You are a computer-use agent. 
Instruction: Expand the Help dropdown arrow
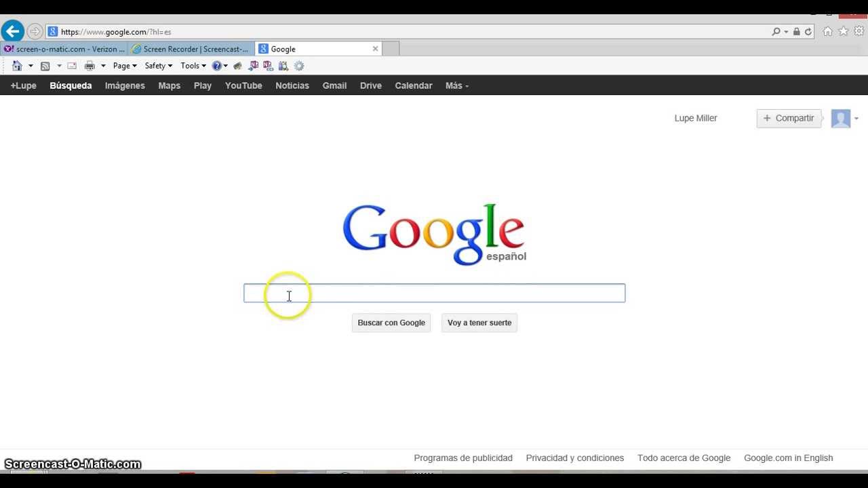(x=225, y=66)
